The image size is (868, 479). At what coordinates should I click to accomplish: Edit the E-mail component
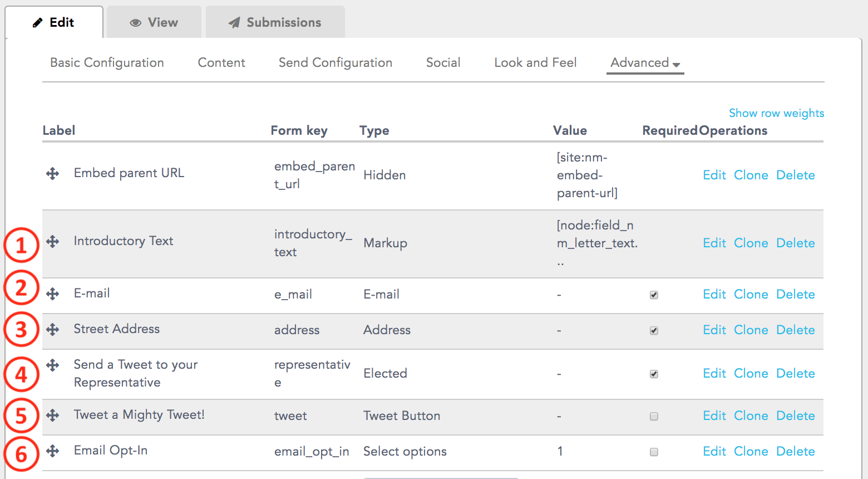(x=714, y=294)
